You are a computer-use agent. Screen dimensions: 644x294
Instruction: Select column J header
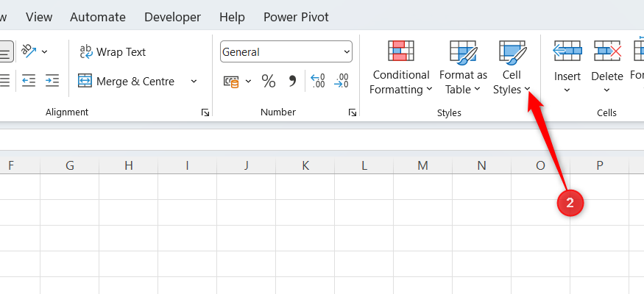point(246,165)
